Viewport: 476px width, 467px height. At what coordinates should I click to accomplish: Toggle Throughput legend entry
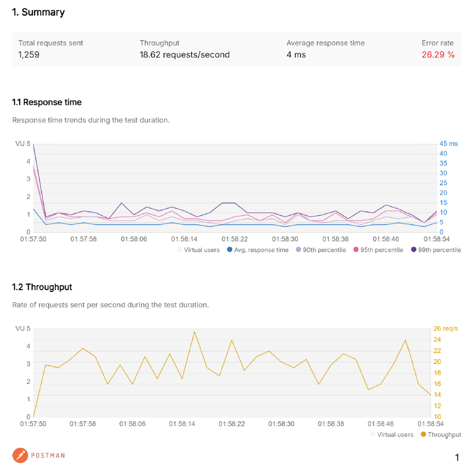click(x=441, y=434)
